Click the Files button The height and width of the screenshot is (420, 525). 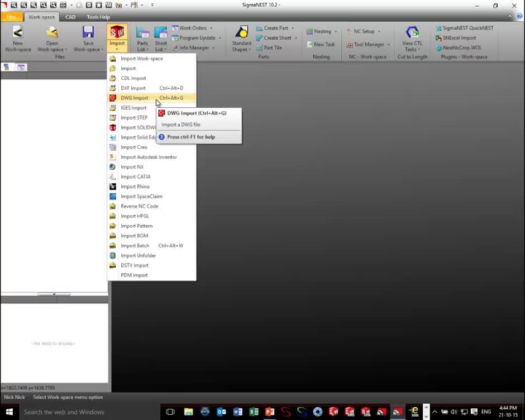click(x=11, y=17)
